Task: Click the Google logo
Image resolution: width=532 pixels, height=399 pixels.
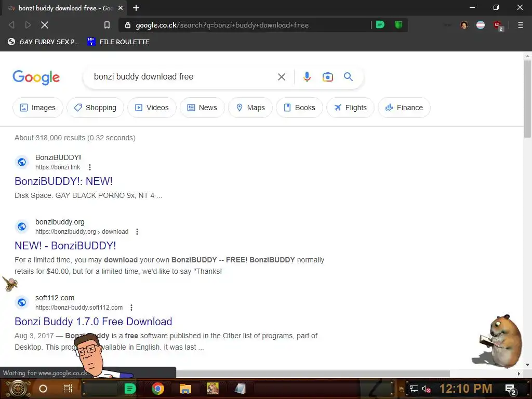Action: (36, 77)
